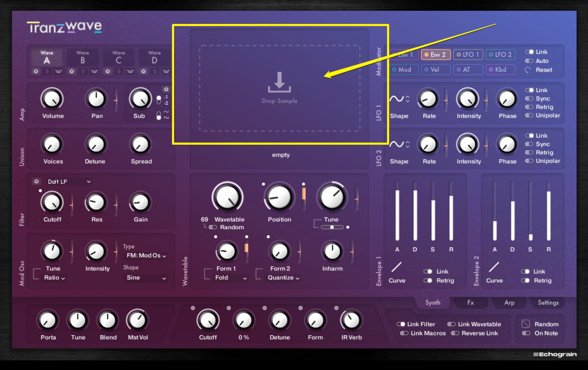Image resolution: width=588 pixels, height=370 pixels.
Task: Click the empty sample name label
Action: click(281, 155)
